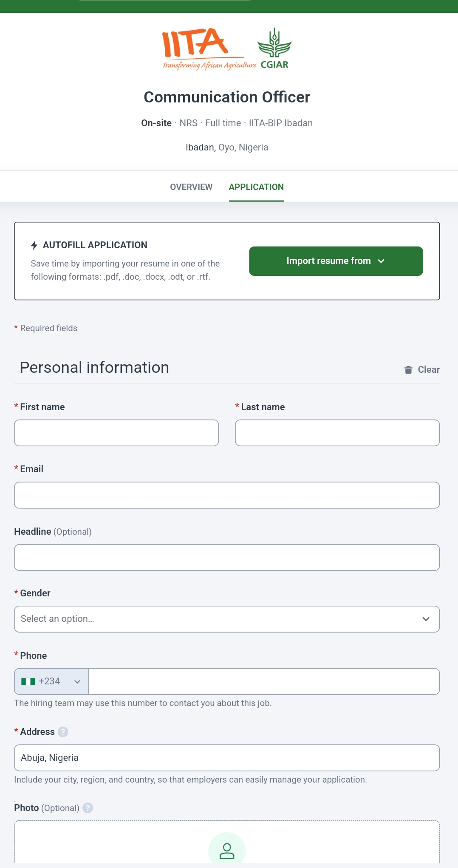Screen dimensions: 458x868
Task: Switch to the Overview tab
Action: tap(191, 187)
